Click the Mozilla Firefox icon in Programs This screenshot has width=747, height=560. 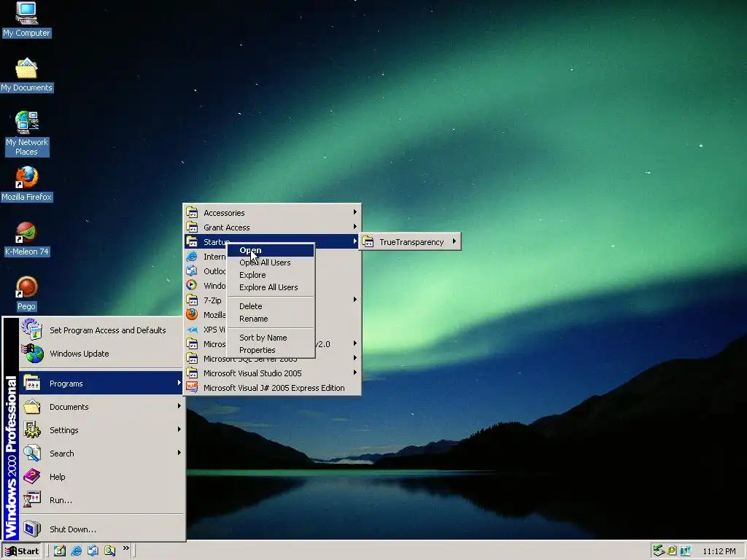coord(192,315)
